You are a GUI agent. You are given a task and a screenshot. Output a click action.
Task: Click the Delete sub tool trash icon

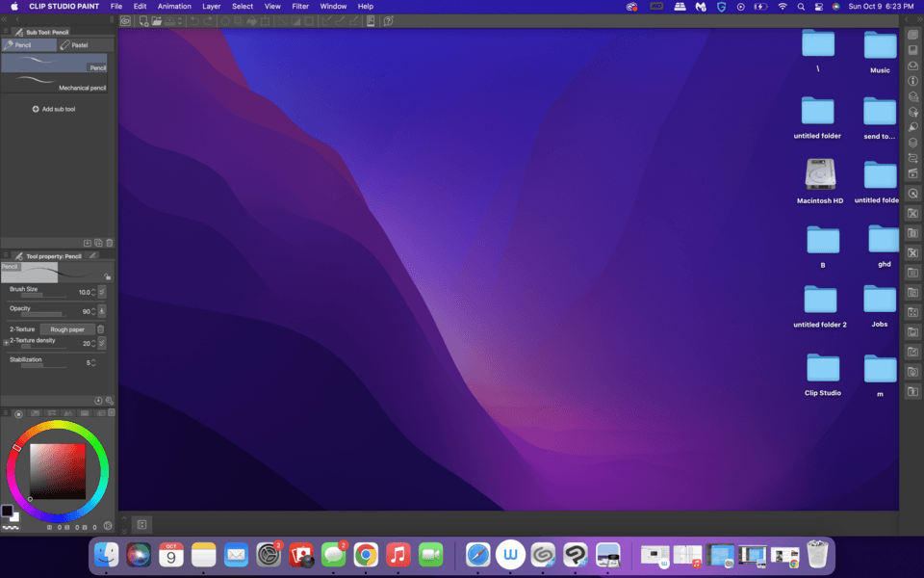point(110,243)
